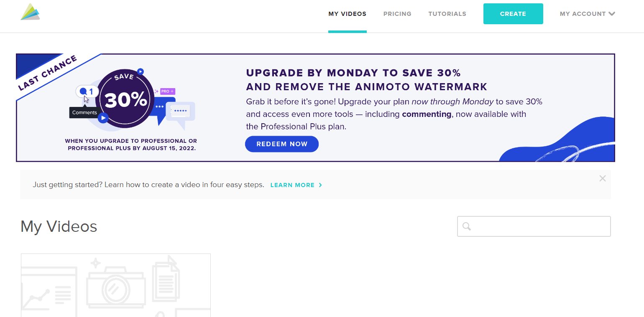This screenshot has width=644, height=317.
Task: Click the chevron arrow beside Learn More
Action: click(320, 185)
